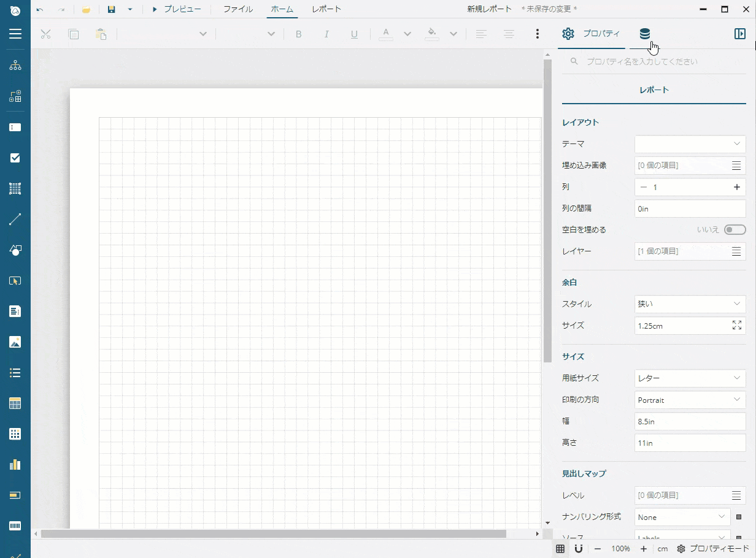This screenshot has height=558, width=756.
Task: Click the fill color bucket swatch
Action: coord(432,34)
